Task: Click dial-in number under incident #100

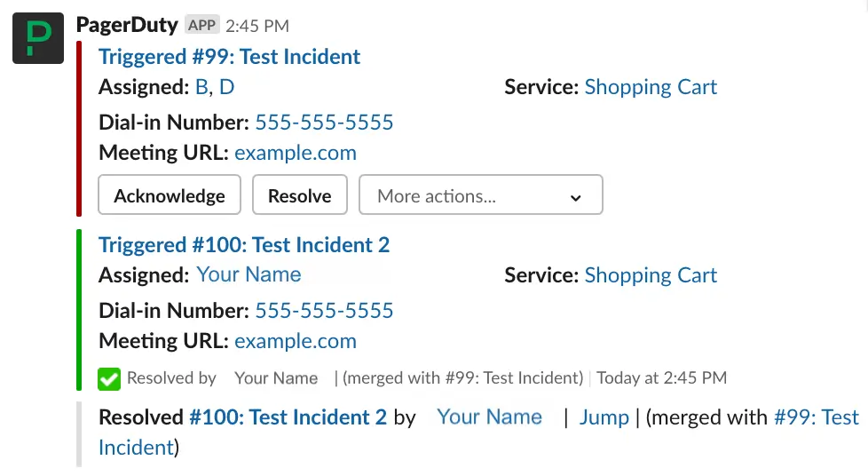Action: click(x=324, y=311)
